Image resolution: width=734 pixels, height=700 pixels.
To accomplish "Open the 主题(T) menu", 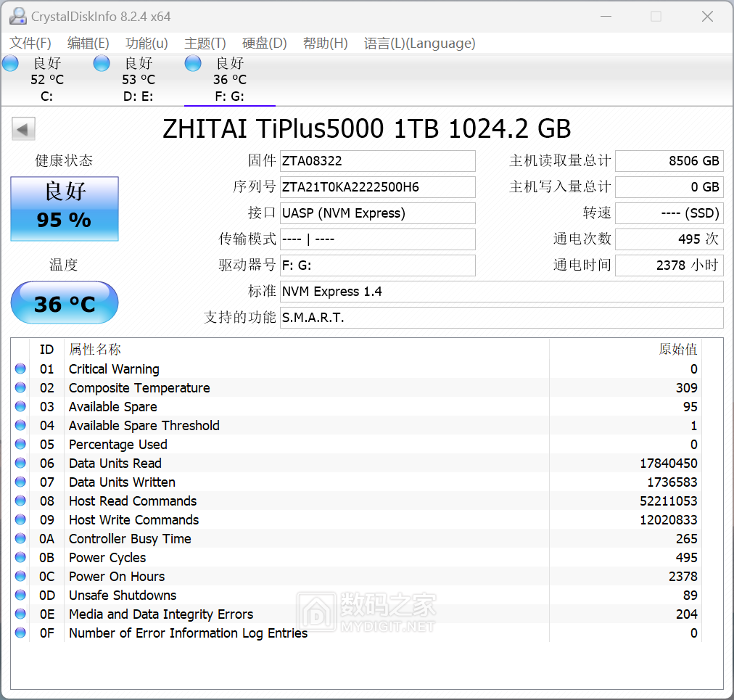I will [205, 43].
